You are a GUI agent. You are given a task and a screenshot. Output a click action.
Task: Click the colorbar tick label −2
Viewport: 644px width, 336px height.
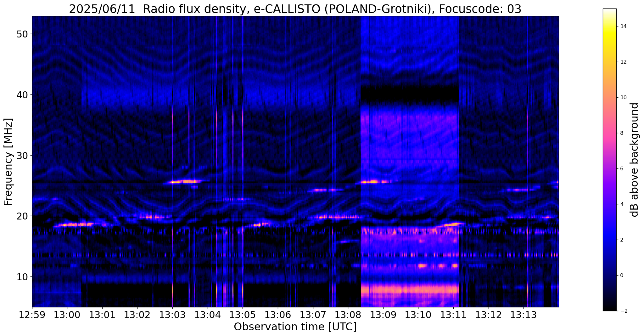tap(623, 311)
